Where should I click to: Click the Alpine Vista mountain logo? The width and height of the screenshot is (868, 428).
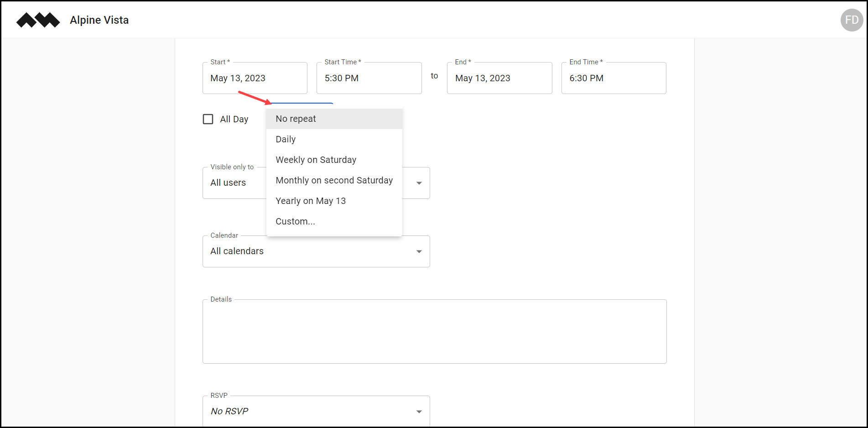(38, 20)
